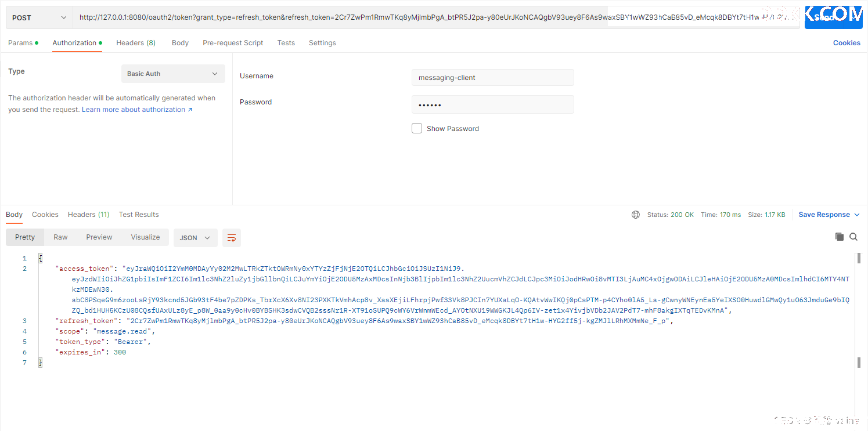Screen dimensions: 868x431
Task: Open the Settings tab
Action: coord(322,43)
